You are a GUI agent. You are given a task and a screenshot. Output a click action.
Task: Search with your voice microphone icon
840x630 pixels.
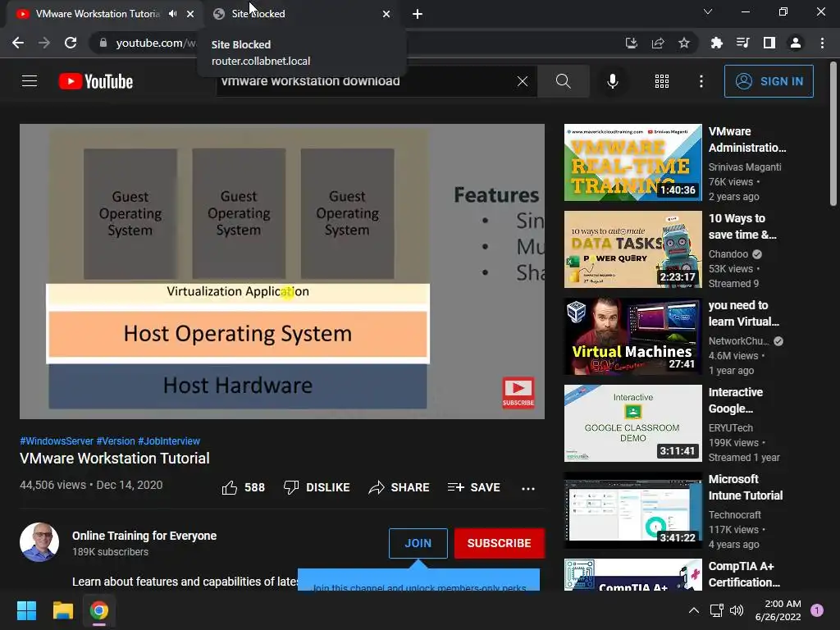coord(612,81)
